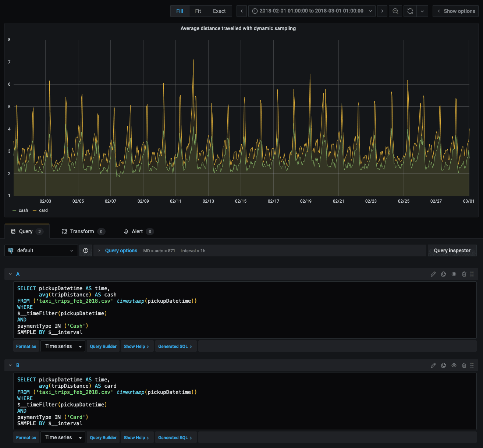This screenshot has width=483, height=448.
Task: Open the default data source dropdown
Action: [41, 250]
